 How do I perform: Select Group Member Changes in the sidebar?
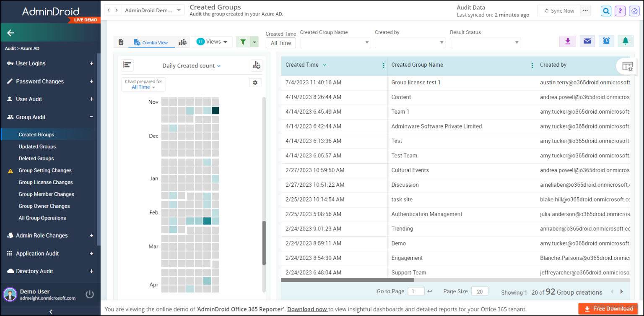click(x=46, y=194)
